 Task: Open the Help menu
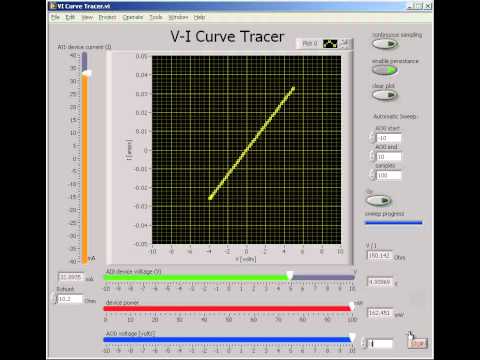(x=199, y=17)
